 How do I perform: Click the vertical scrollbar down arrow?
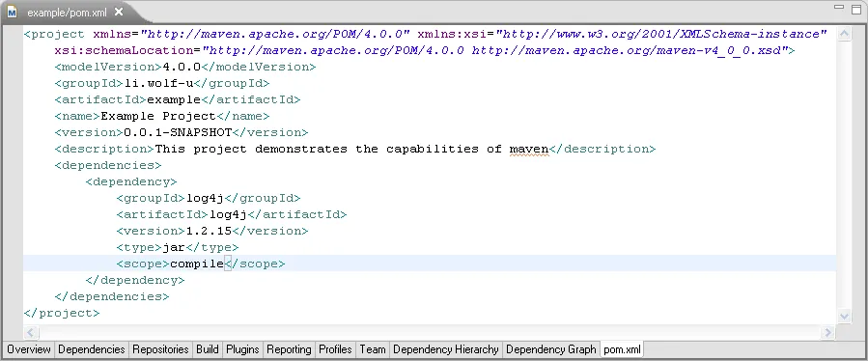click(x=844, y=316)
